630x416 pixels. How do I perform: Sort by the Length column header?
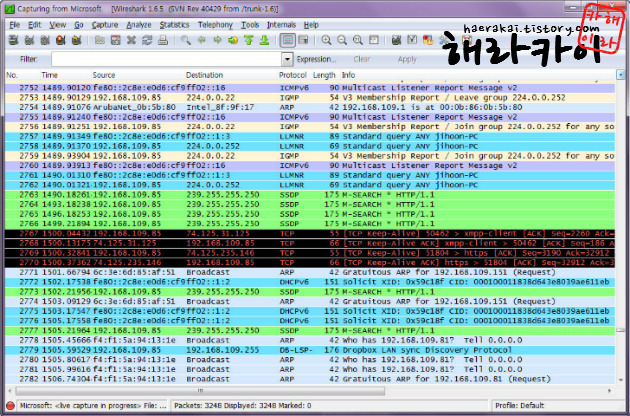tap(324, 75)
